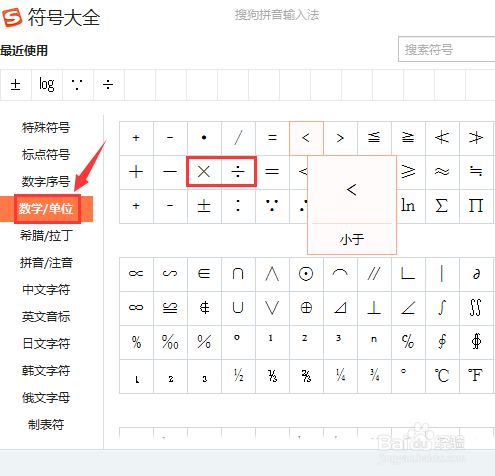
Task: Insert the multiplication sign ×
Action: coord(204,172)
